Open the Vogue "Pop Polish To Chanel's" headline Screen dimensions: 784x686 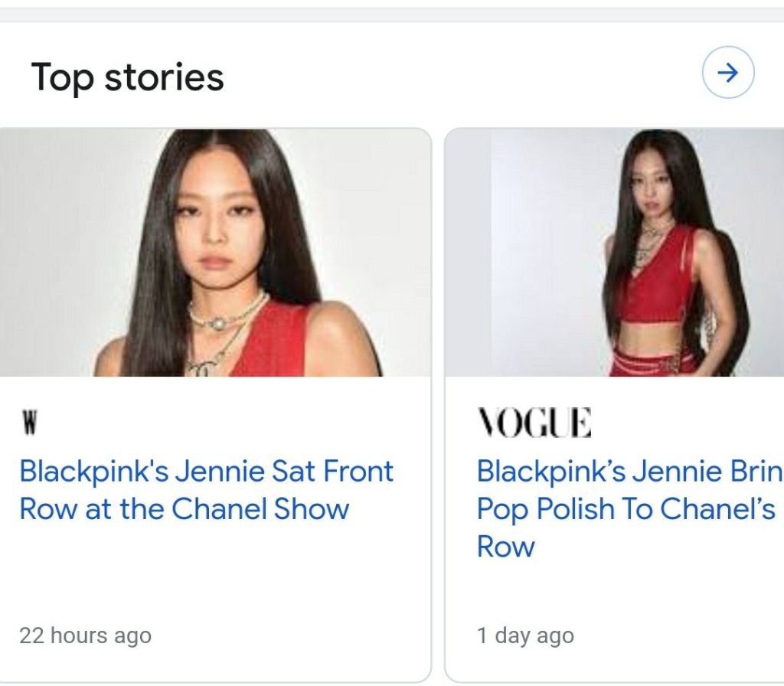click(x=626, y=508)
